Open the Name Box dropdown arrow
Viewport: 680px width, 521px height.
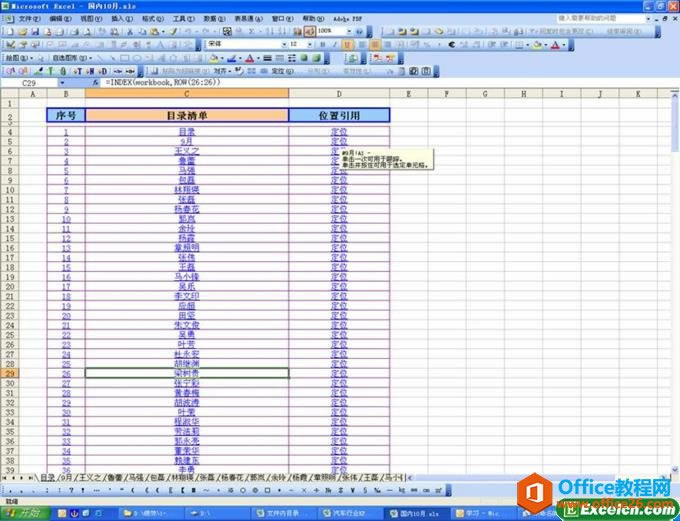[x=62, y=82]
